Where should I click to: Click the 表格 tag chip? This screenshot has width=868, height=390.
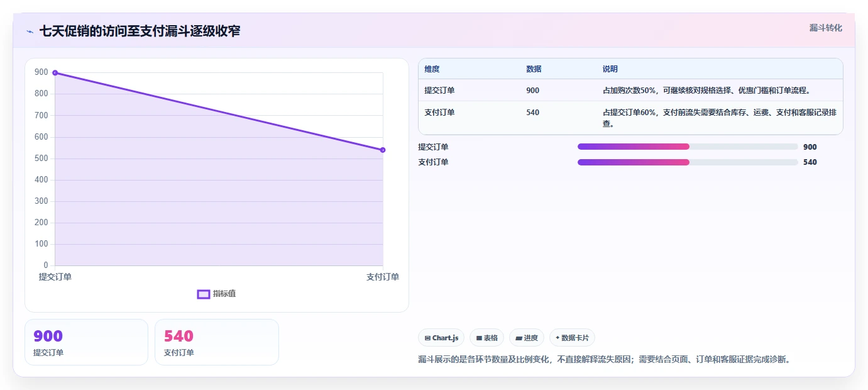pos(486,338)
